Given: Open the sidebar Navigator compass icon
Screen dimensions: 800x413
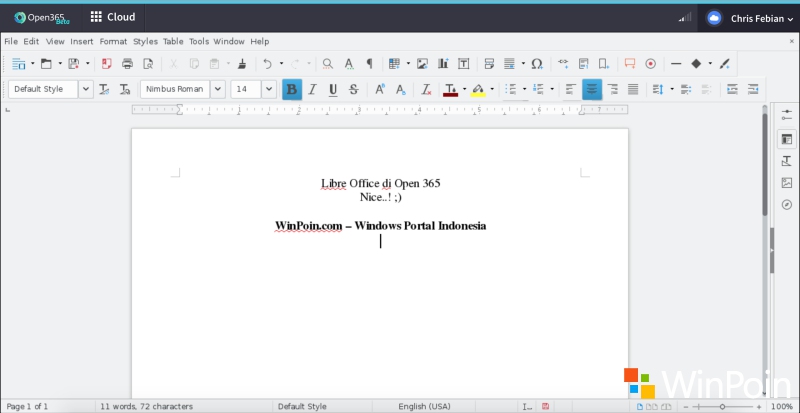Looking at the screenshot, I should pyautogui.click(x=787, y=204).
